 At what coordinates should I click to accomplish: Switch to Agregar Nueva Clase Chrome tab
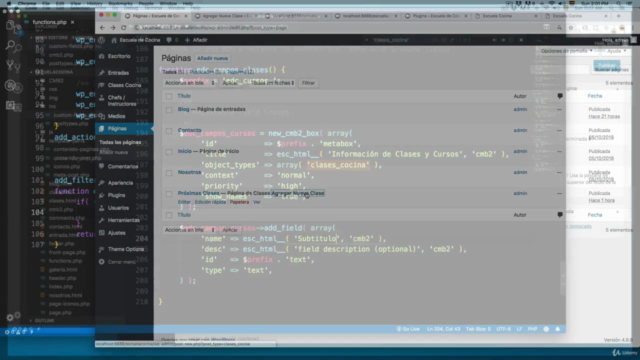(x=224, y=16)
